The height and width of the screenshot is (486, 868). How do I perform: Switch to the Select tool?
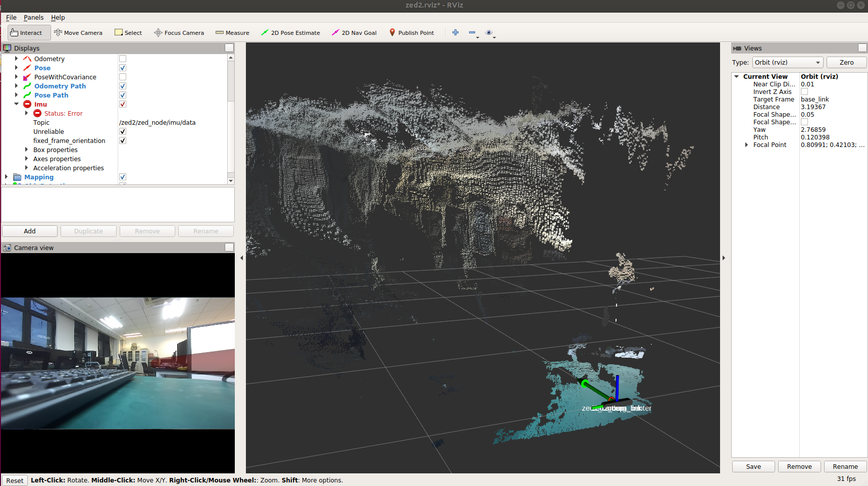coord(128,32)
